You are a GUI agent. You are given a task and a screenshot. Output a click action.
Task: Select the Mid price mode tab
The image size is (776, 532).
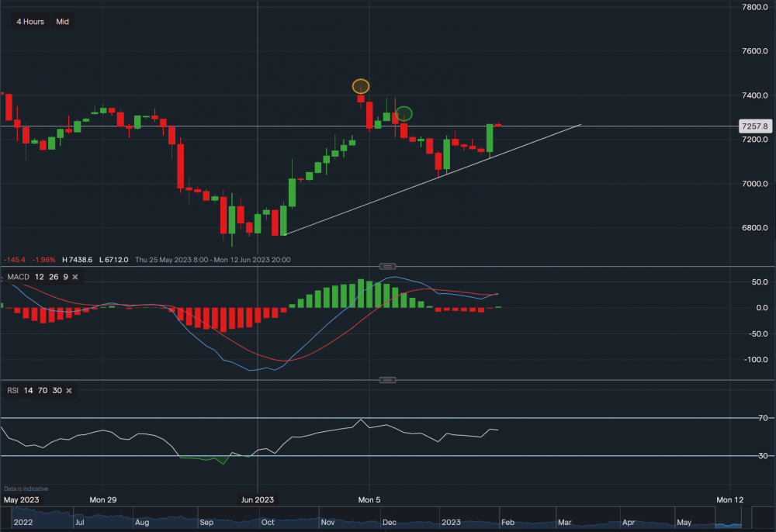pos(62,22)
